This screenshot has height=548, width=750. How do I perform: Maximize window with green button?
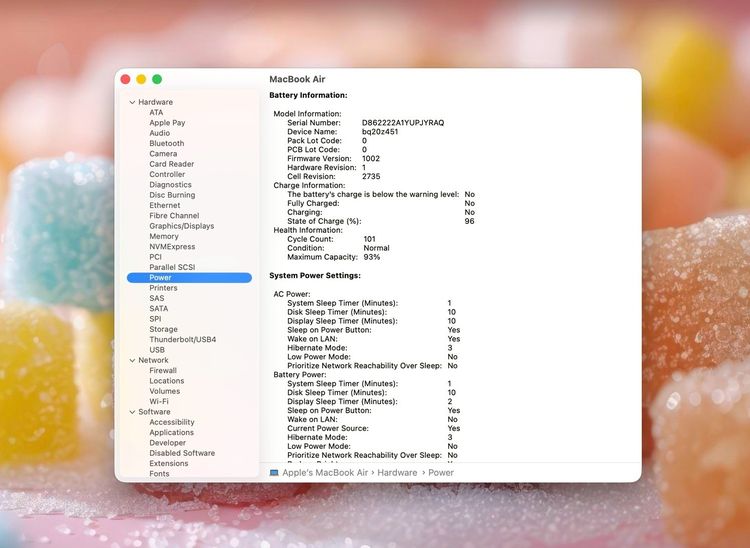(x=157, y=79)
